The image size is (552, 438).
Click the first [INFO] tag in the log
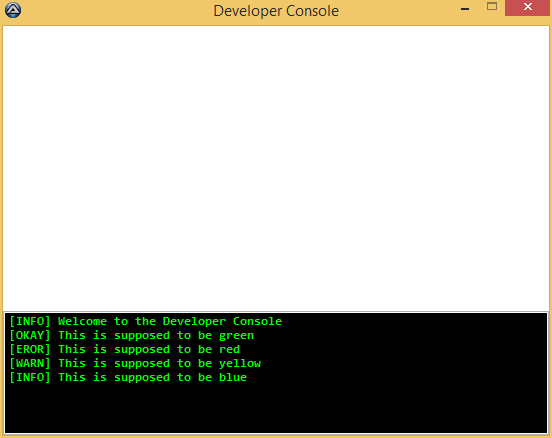click(30, 321)
